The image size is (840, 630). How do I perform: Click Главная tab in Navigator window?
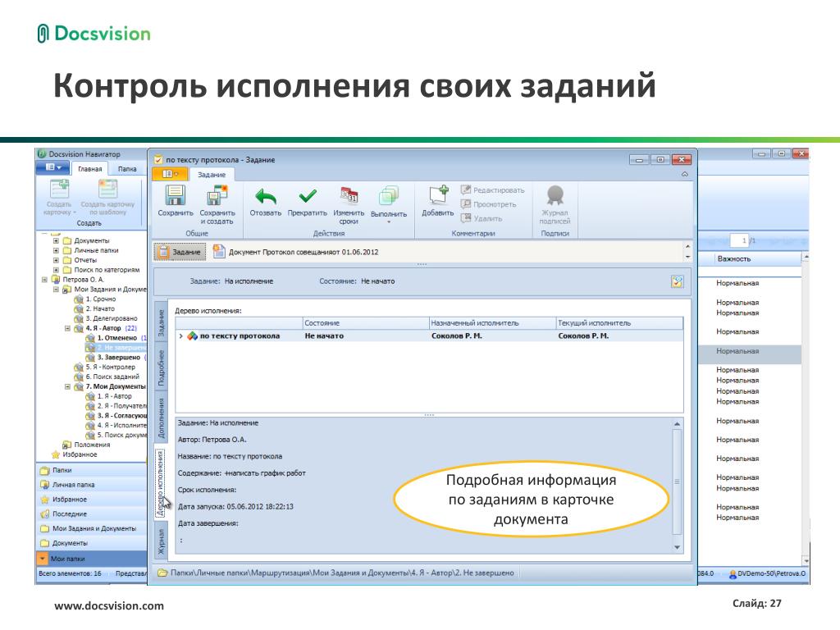pyautogui.click(x=89, y=169)
